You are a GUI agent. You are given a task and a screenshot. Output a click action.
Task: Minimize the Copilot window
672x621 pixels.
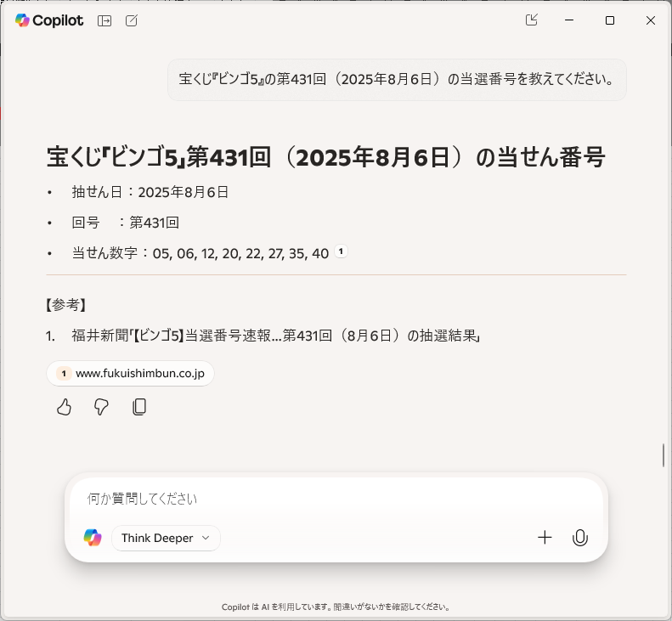(x=569, y=20)
